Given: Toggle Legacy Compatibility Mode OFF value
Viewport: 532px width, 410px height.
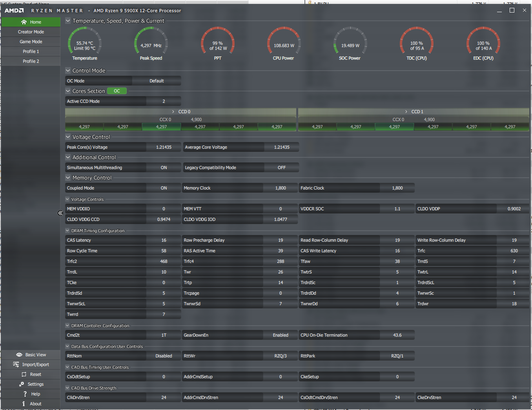Looking at the screenshot, I should tap(281, 168).
